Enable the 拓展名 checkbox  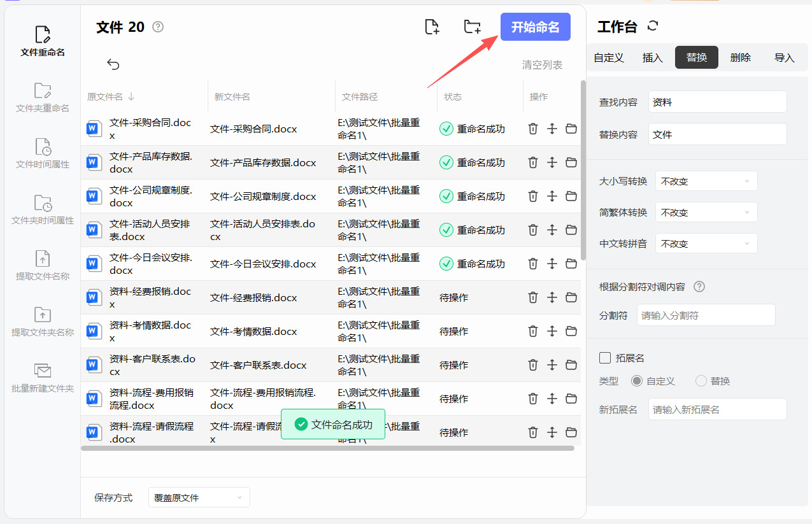(x=605, y=358)
